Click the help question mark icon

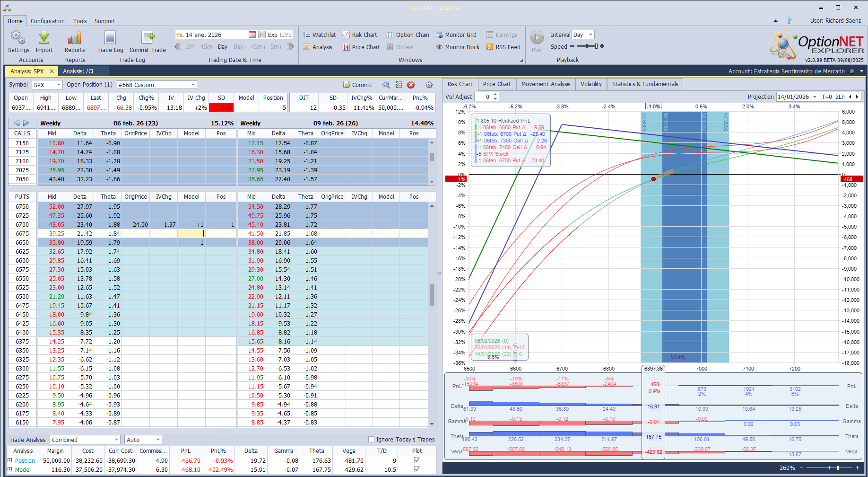(x=789, y=21)
